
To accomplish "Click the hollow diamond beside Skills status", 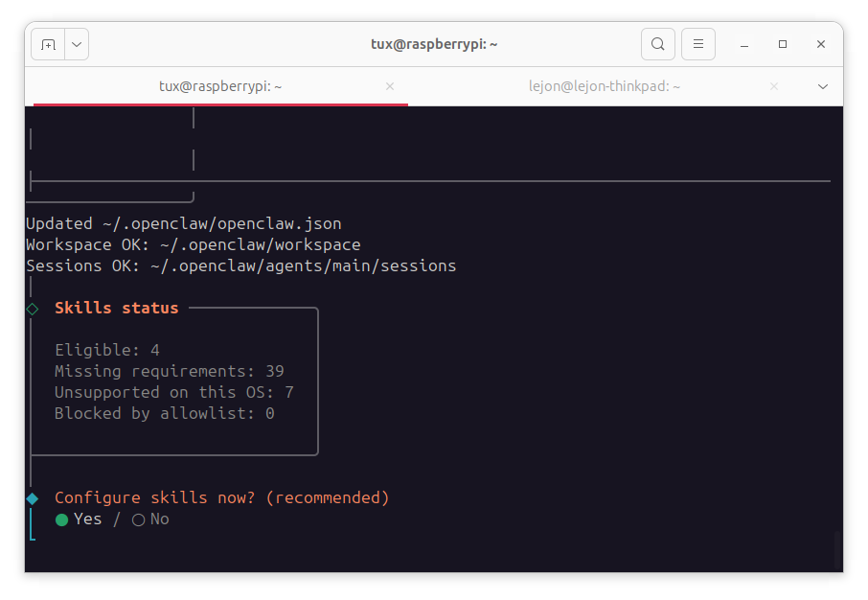I will [33, 309].
